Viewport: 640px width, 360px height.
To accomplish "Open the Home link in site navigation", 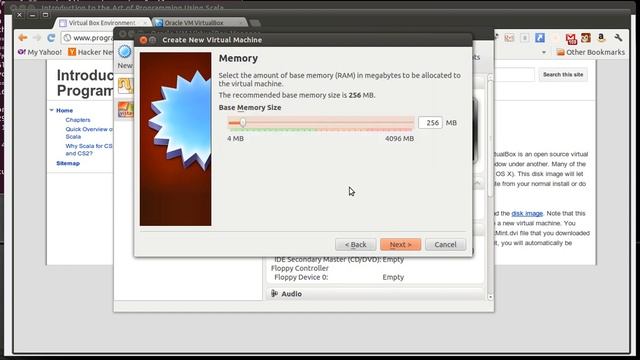I will [64, 110].
